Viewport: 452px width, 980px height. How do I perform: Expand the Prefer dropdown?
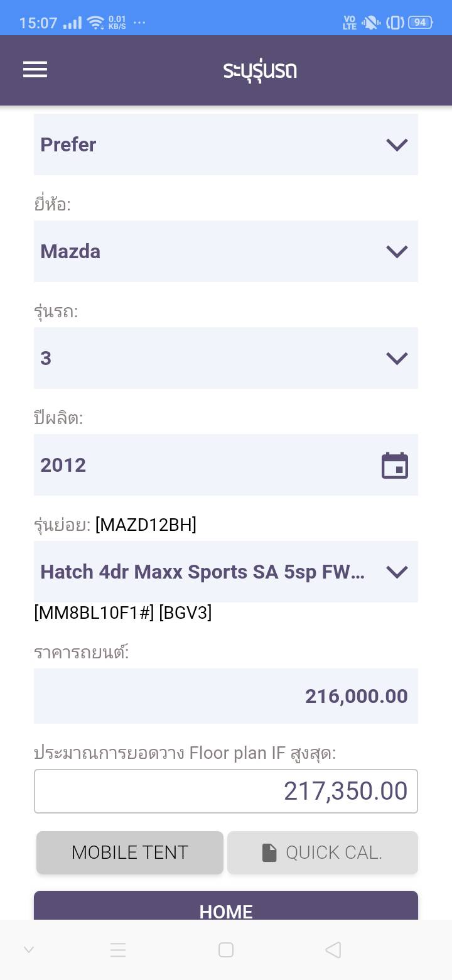226,144
